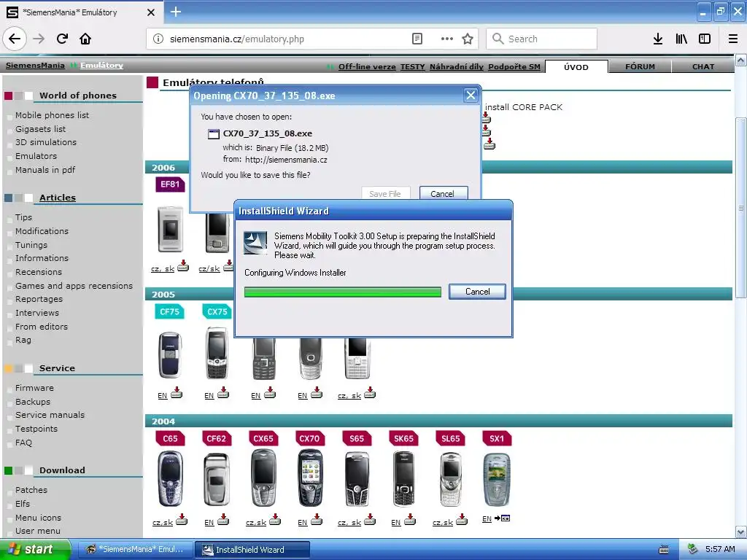This screenshot has height=560, width=747.
Task: Click the SiemensMania breadcrumb link
Action: tap(35, 65)
